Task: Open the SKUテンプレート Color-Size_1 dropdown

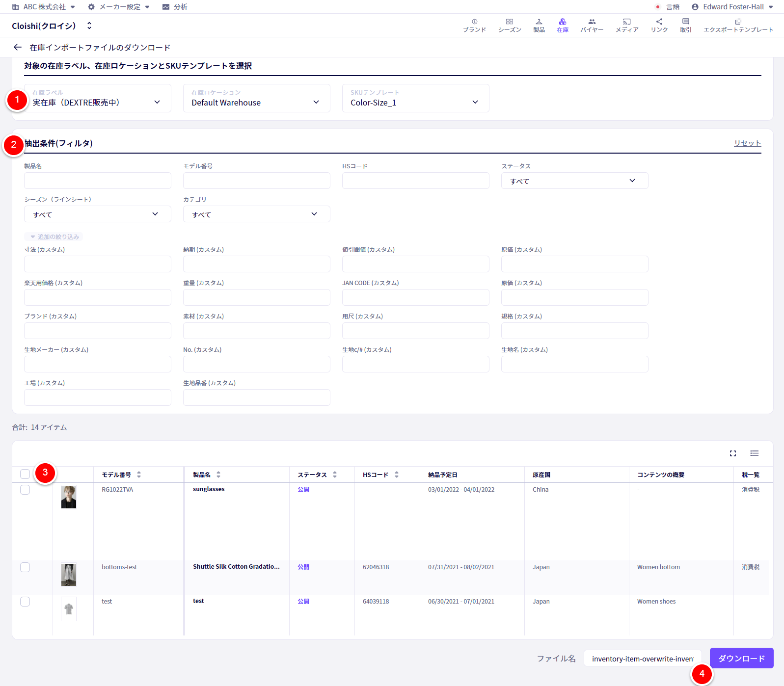Action: click(x=416, y=98)
